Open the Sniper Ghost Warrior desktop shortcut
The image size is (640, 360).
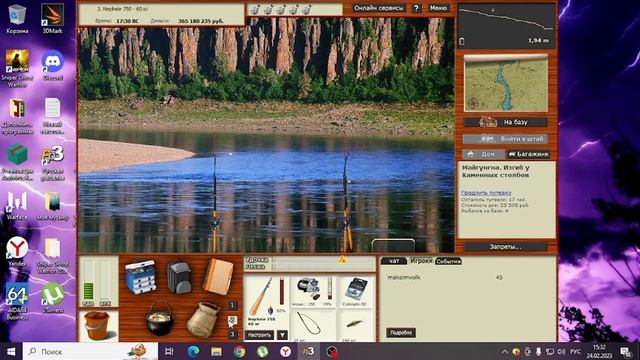pyautogui.click(x=17, y=69)
